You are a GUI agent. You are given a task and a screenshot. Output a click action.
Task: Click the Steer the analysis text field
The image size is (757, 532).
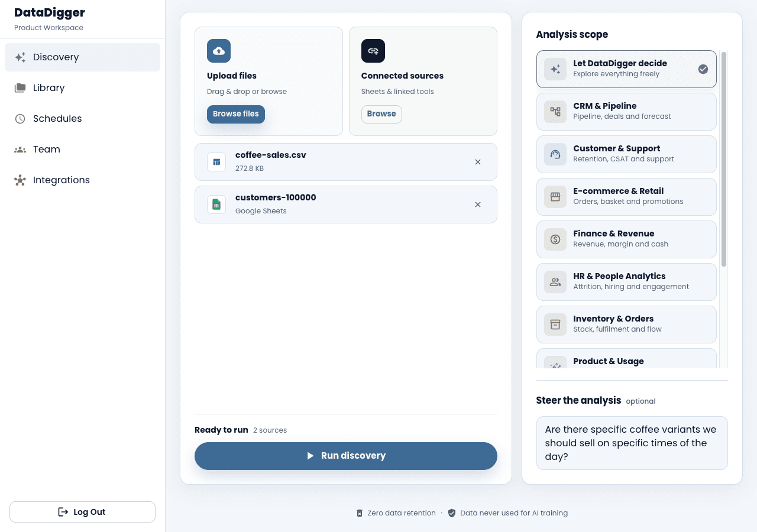coord(632,443)
